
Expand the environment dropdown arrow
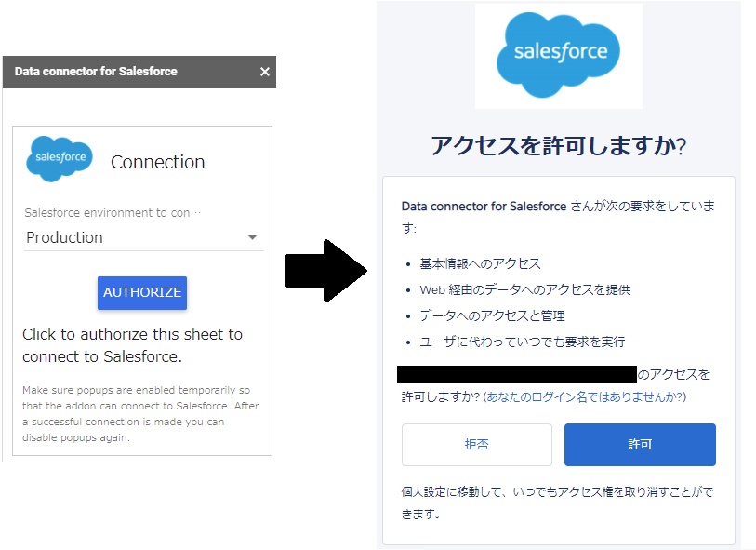pyautogui.click(x=252, y=238)
